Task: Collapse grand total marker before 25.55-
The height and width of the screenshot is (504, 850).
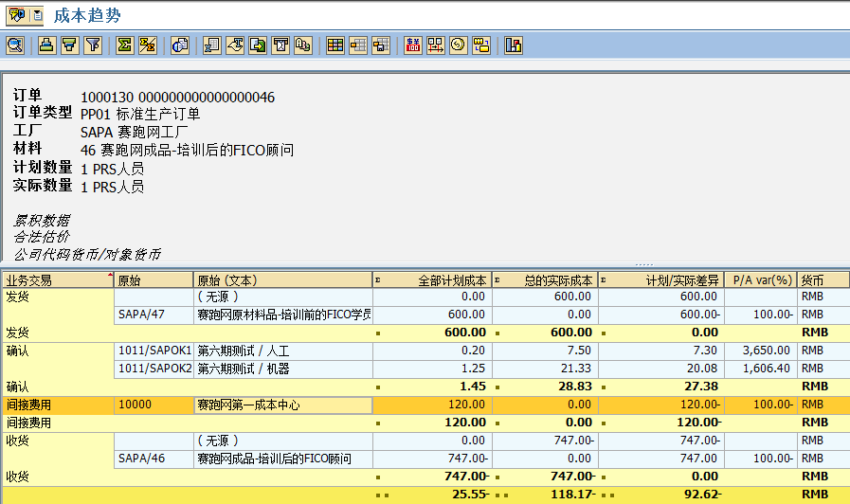Action: 382,495
